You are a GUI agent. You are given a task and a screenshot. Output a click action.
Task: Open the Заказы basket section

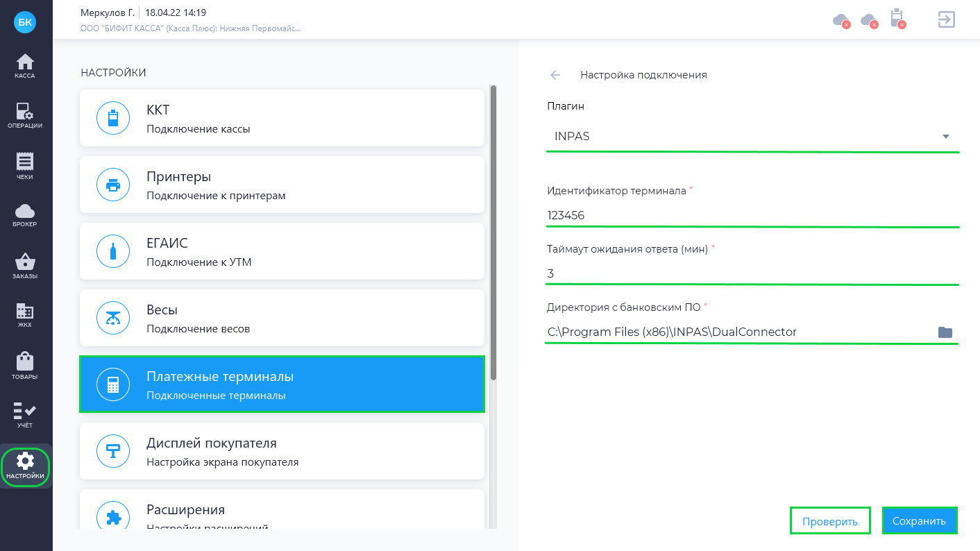click(25, 266)
